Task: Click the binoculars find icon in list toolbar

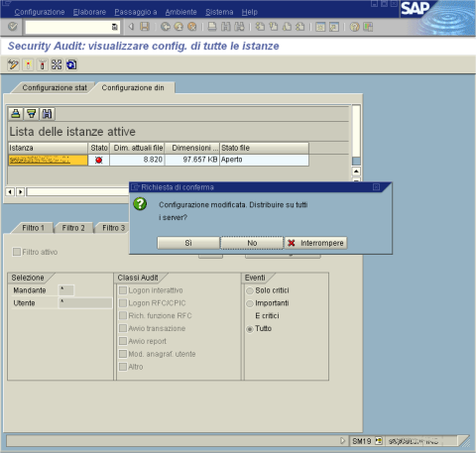Action: (47, 114)
